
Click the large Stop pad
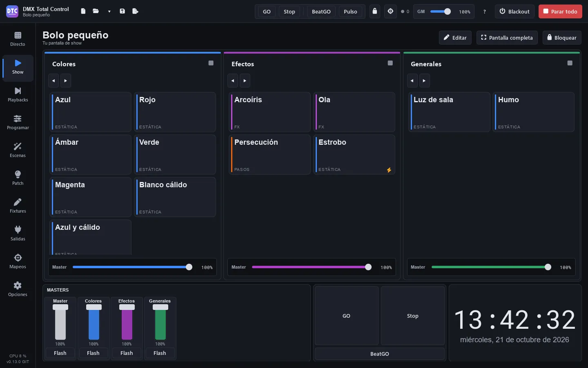[x=413, y=316]
